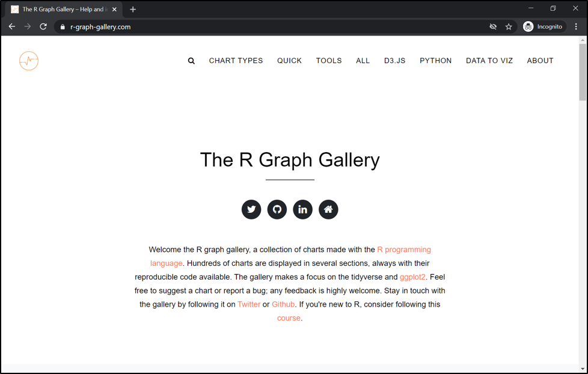Open the ALL menu item
This screenshot has height=374, width=588.
tap(363, 61)
